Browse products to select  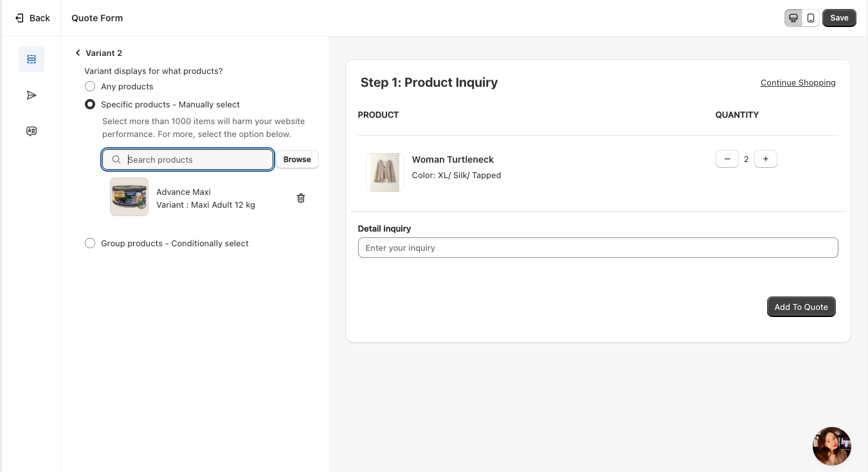coord(297,159)
